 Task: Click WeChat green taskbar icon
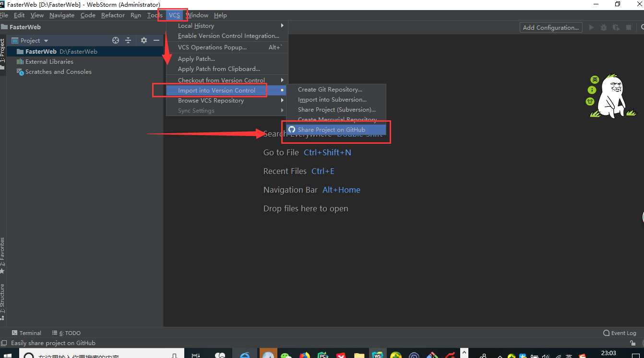(286, 355)
